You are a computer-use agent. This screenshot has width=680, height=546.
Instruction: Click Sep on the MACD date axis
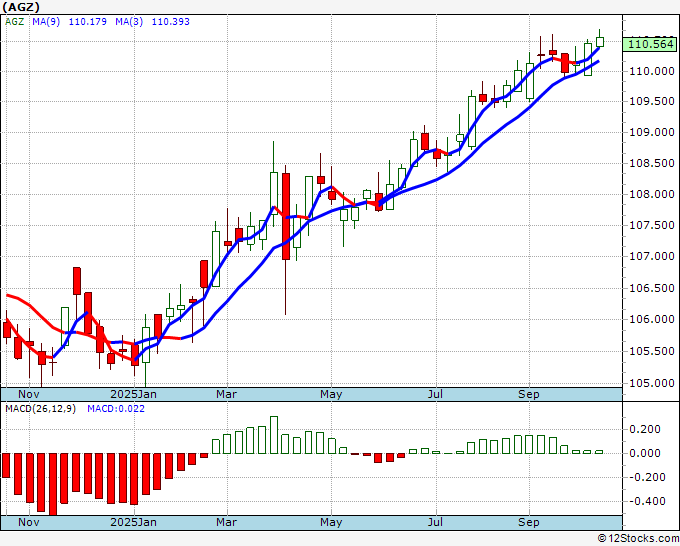[529, 522]
